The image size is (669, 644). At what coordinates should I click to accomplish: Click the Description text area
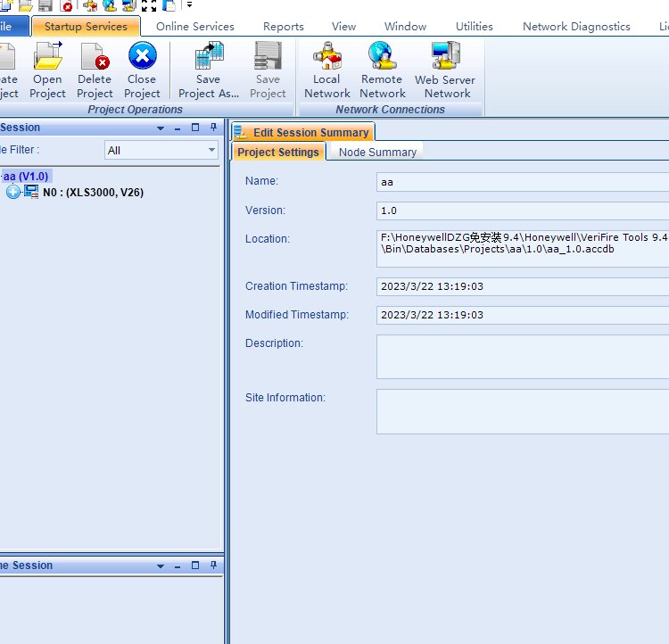pos(522,357)
